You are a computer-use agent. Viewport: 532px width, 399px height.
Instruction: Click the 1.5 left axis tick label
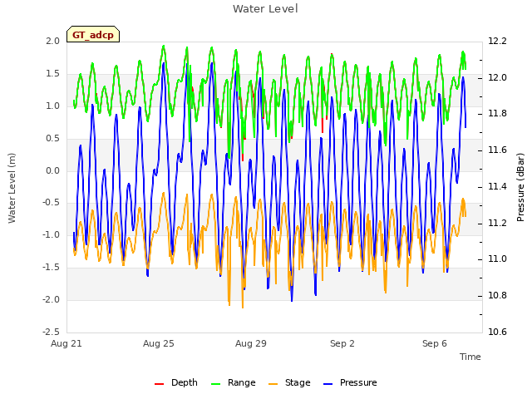(53, 74)
